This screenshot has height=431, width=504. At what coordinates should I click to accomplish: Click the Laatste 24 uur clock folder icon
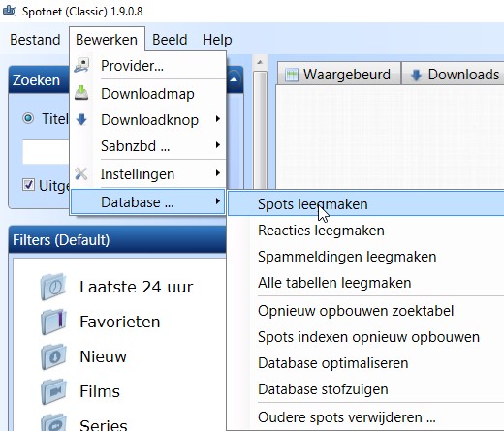53,287
